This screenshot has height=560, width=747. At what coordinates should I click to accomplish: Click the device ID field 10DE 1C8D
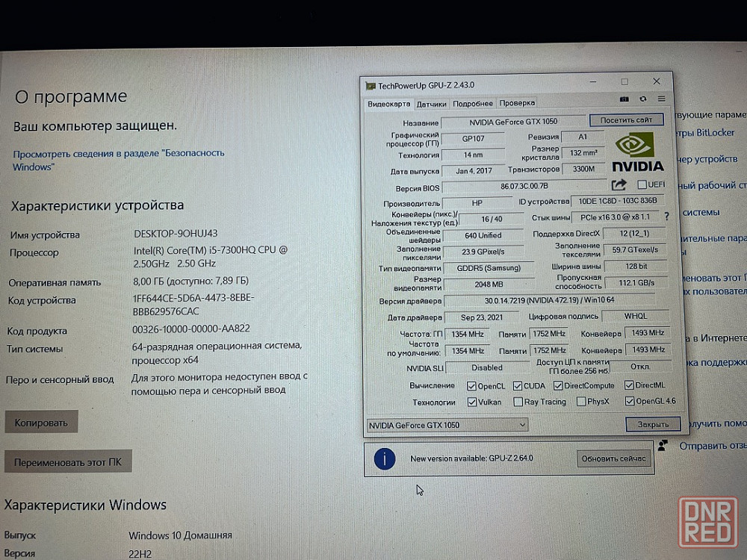point(618,201)
